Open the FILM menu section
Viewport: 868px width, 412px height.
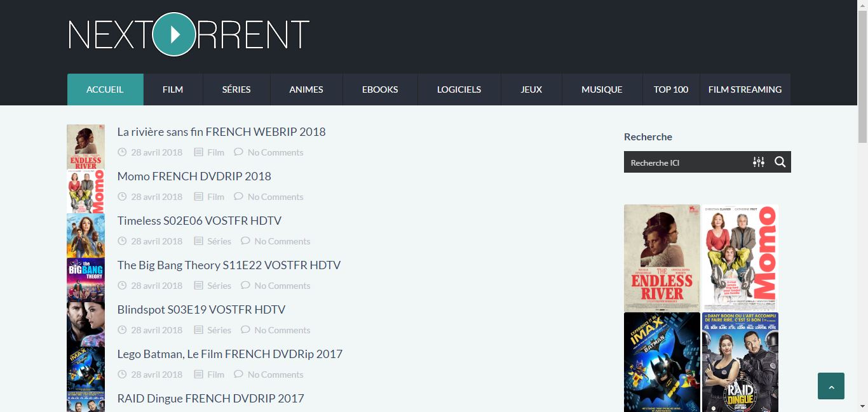[172, 89]
